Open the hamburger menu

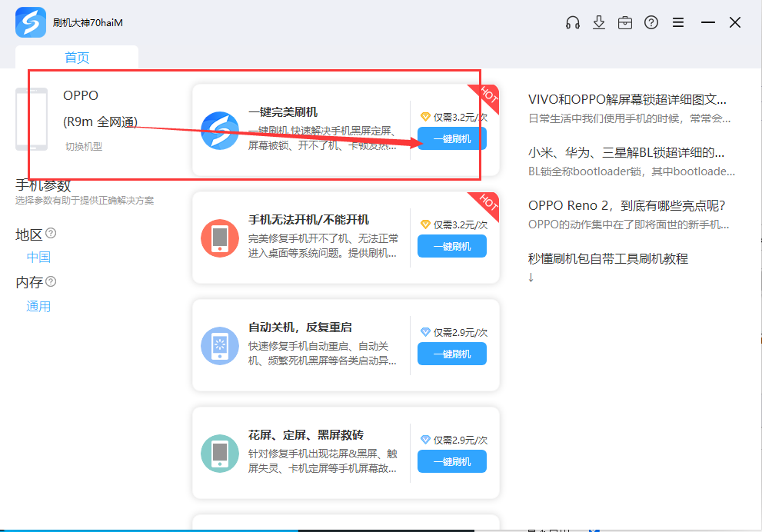678,22
